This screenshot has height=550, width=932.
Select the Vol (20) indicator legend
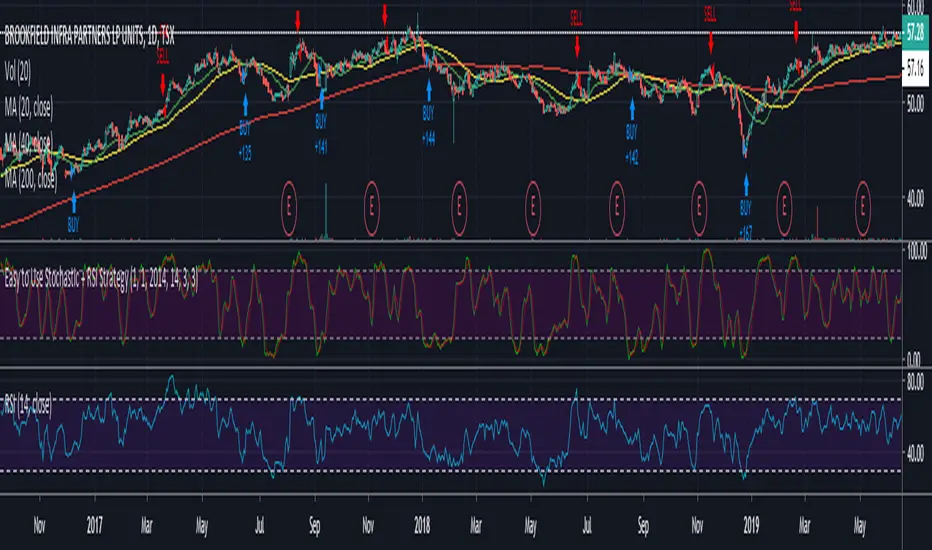point(18,73)
